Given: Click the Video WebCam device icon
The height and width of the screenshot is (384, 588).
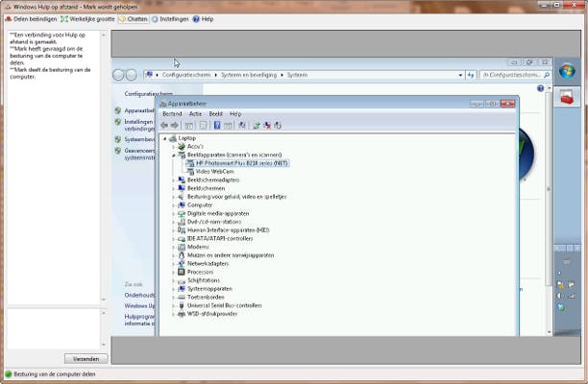Looking at the screenshot, I should click(190, 172).
